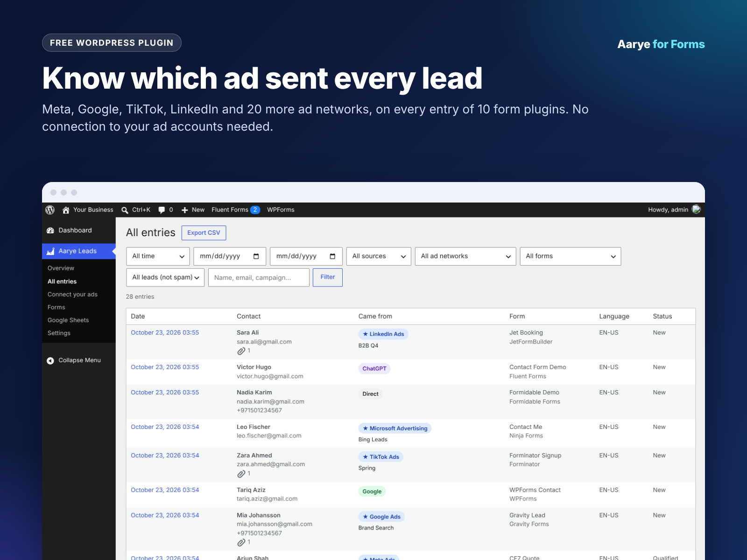This screenshot has width=747, height=560.
Task: Open Connect your ads submenu item
Action: click(72, 294)
